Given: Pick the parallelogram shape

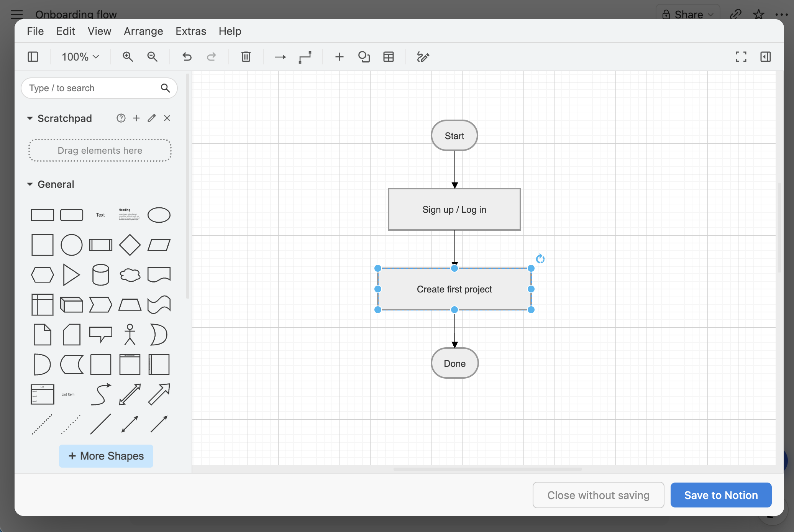Looking at the screenshot, I should tap(159, 245).
